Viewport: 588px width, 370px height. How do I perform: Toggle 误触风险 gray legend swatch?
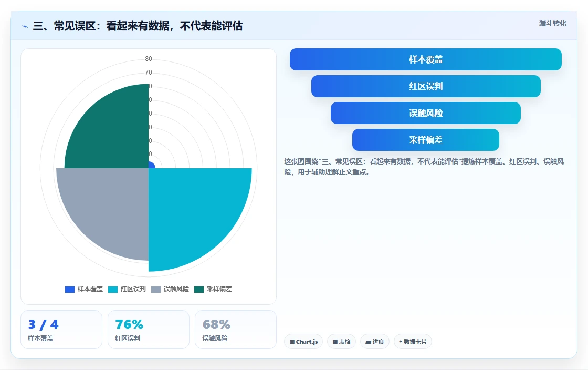click(156, 289)
